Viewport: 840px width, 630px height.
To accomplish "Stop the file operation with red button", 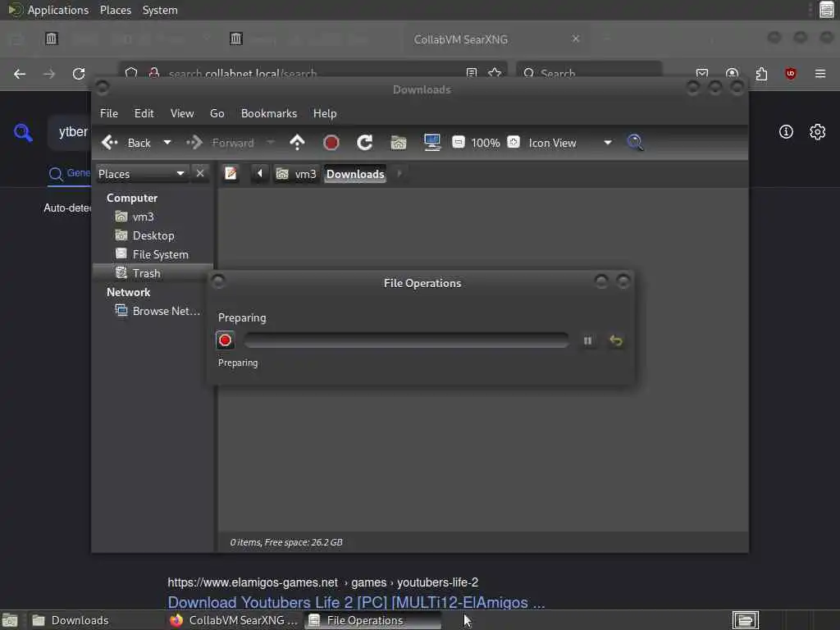I will [225, 340].
